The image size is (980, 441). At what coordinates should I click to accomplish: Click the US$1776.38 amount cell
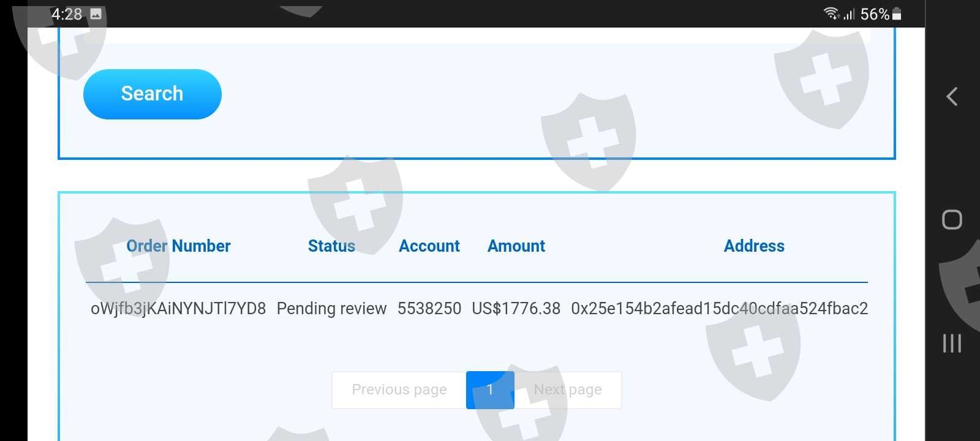pos(516,308)
